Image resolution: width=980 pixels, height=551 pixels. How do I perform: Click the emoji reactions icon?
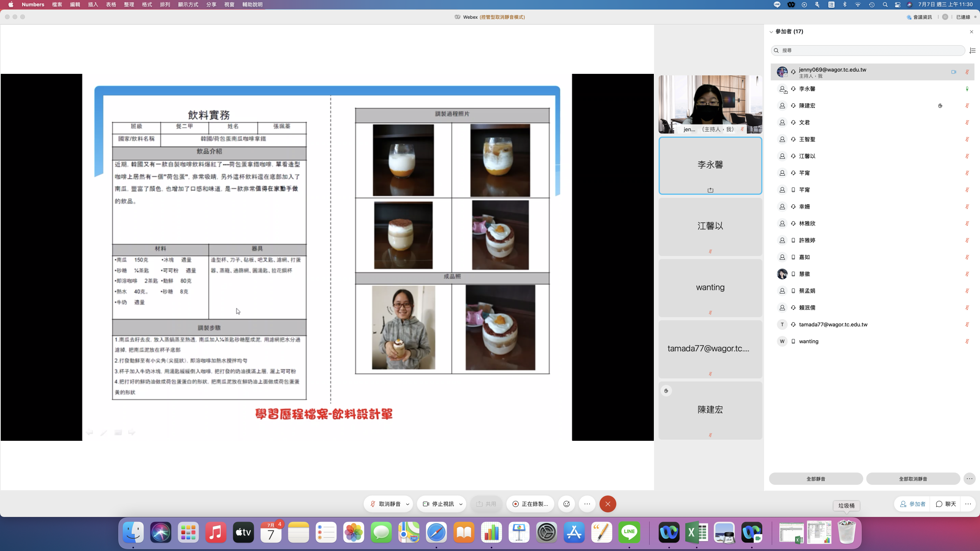coord(567,504)
